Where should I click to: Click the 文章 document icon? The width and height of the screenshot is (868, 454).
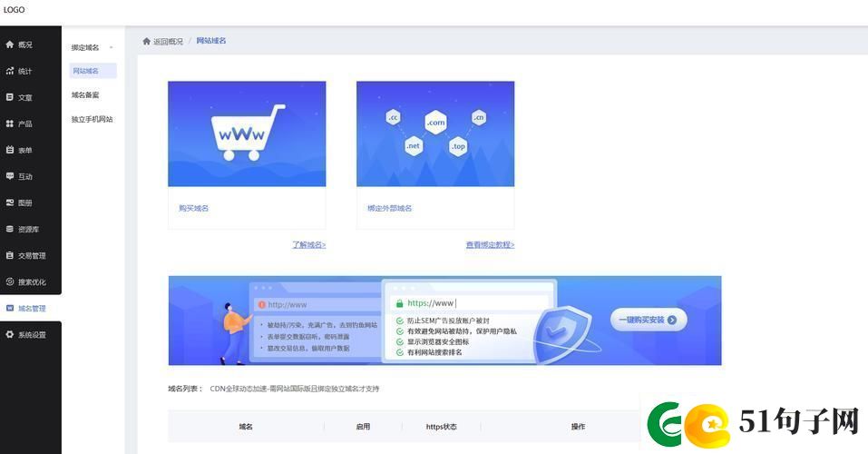click(x=9, y=97)
